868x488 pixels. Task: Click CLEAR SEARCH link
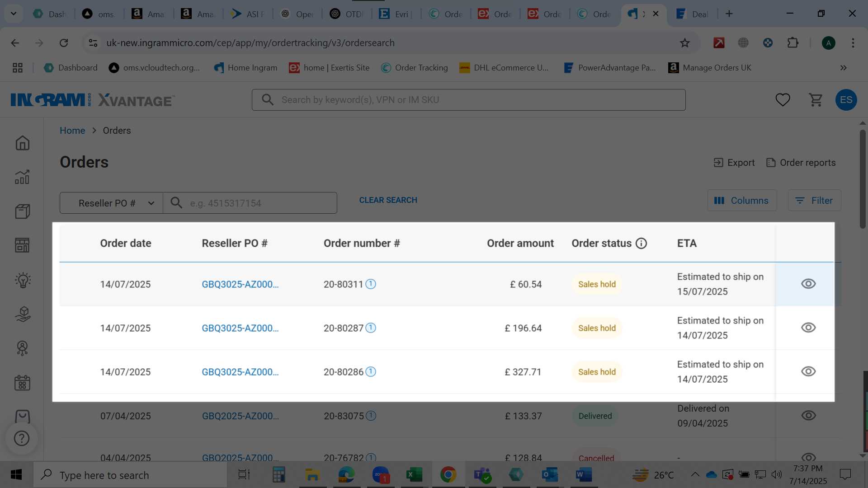388,200
